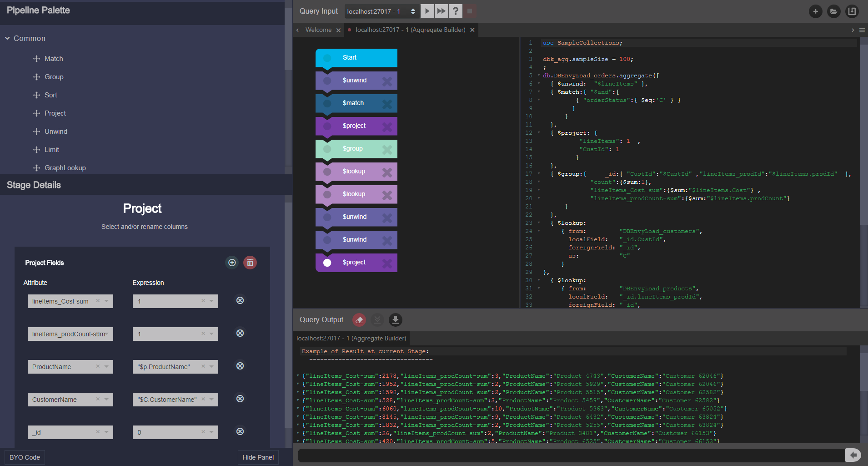
Task: Open the folder icon in the top toolbar
Action: point(833,11)
